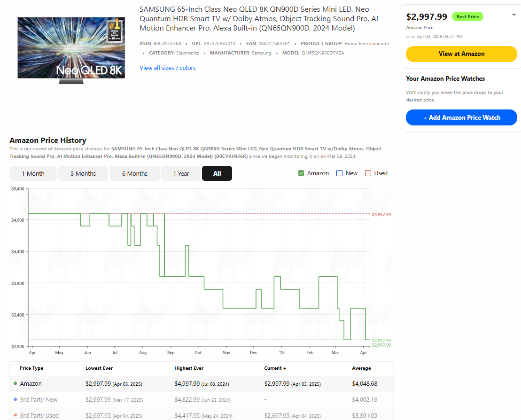Click 3rd Party Used lowest $2,697.95 (Apr 04, 2025)
521x420 pixels.
[x=114, y=416]
